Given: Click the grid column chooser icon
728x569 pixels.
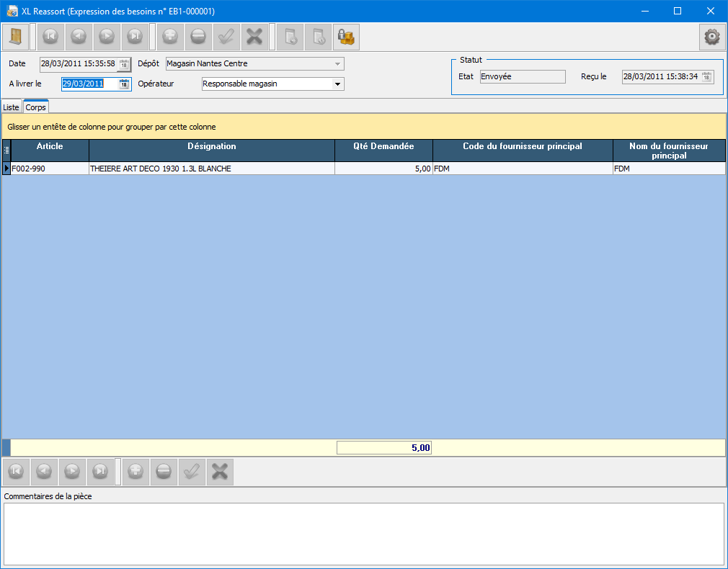Looking at the screenshot, I should [6, 151].
